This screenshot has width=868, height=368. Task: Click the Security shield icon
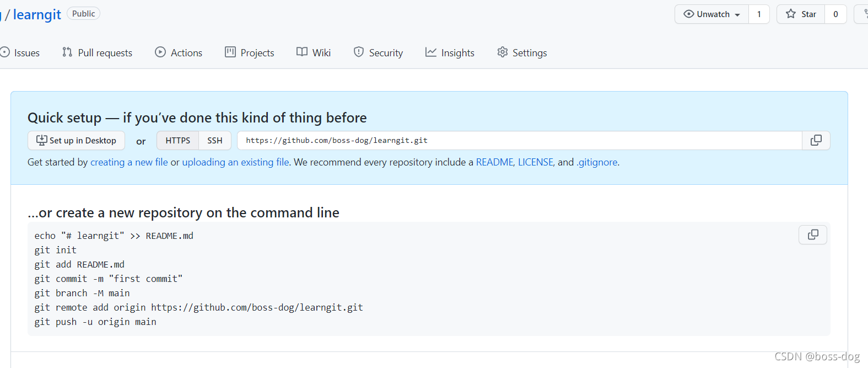coord(359,52)
